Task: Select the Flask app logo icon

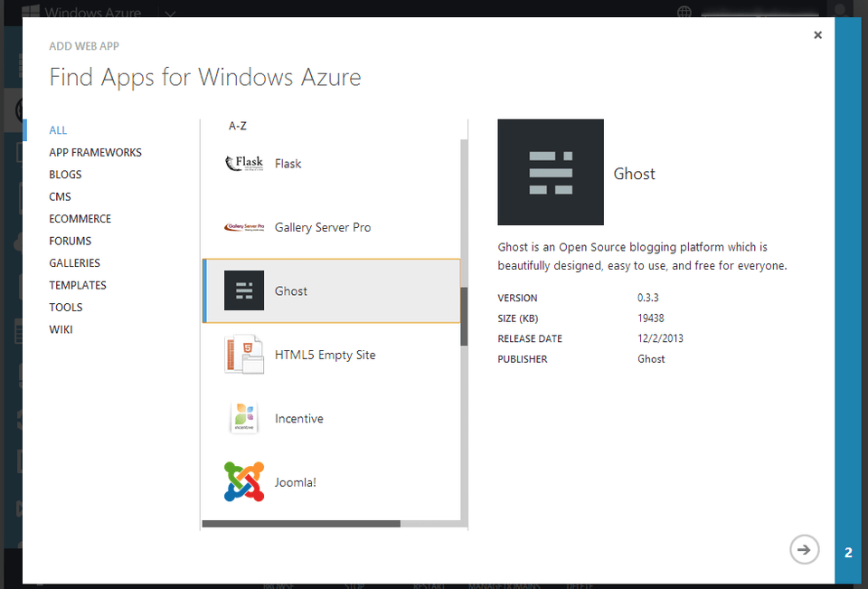Action: click(x=243, y=163)
